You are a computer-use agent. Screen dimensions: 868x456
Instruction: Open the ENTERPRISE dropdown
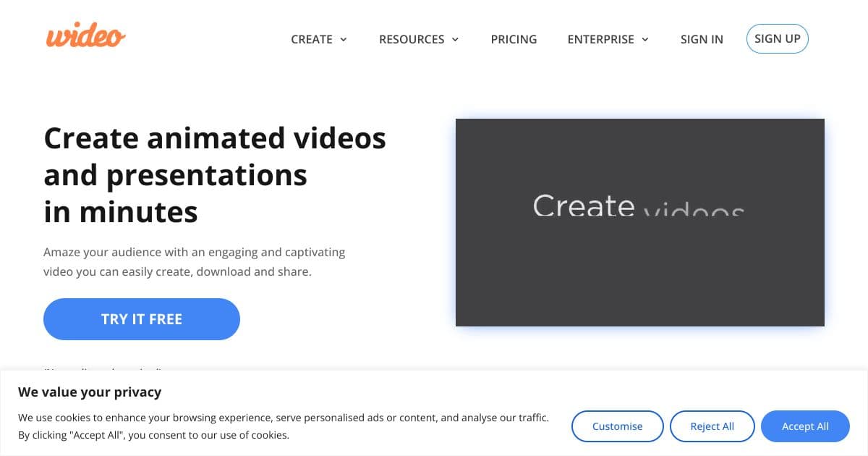pyautogui.click(x=601, y=39)
